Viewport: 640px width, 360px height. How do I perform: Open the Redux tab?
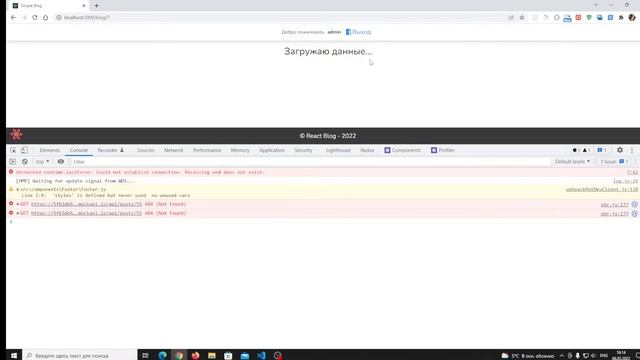[367, 150]
